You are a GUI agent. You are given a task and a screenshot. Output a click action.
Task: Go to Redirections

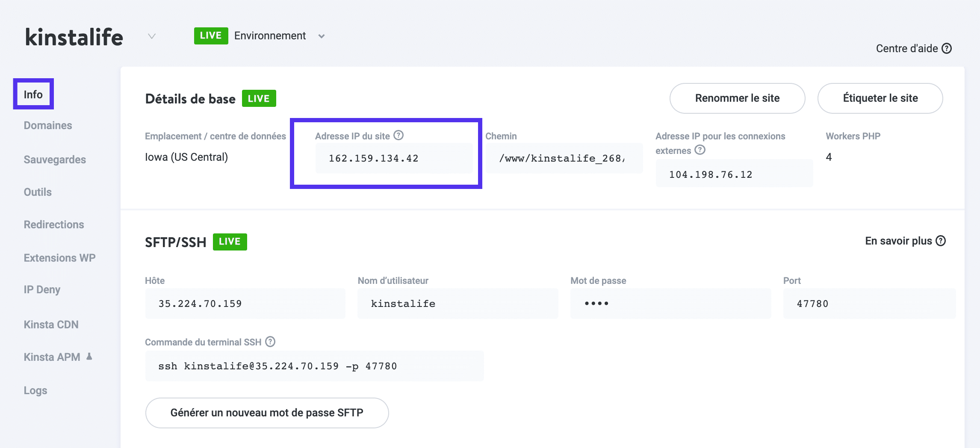coord(53,224)
